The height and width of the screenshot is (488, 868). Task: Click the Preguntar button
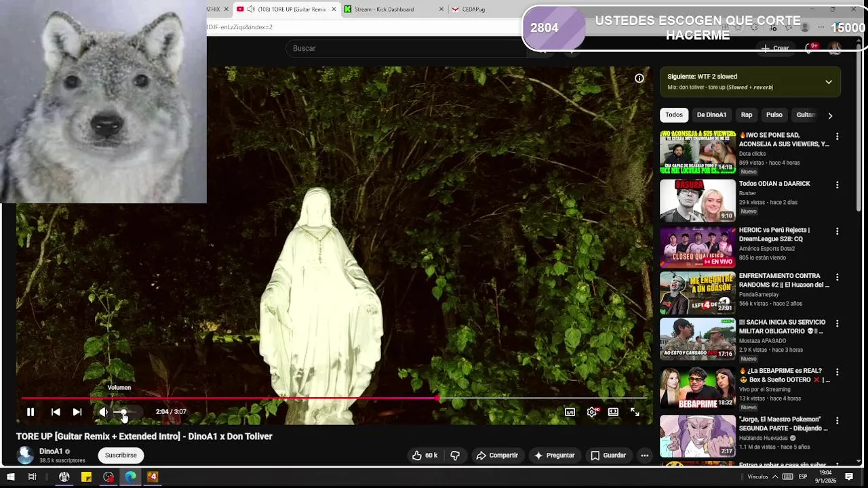[x=554, y=455]
